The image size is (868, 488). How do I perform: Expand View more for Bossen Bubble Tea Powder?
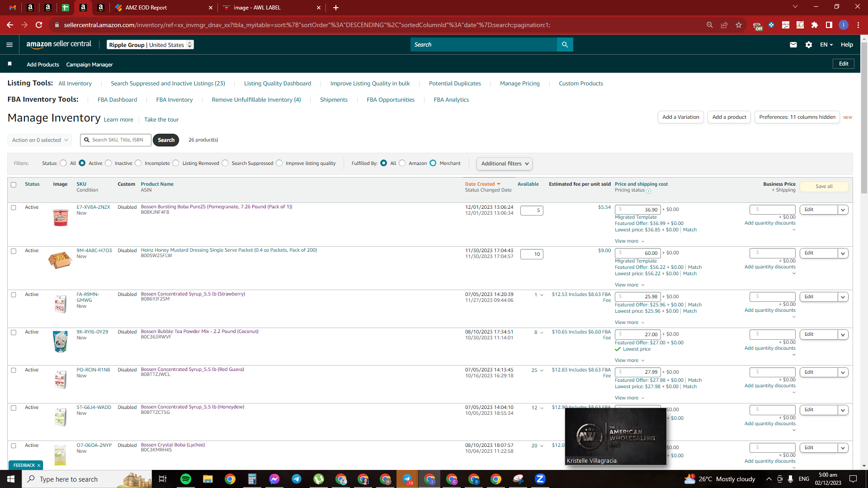[629, 361]
